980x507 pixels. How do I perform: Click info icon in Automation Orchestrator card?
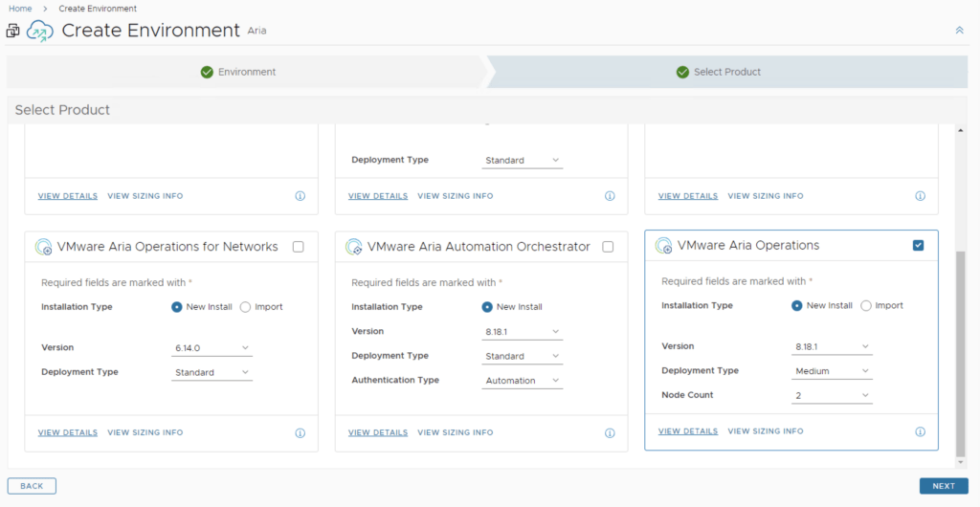(610, 432)
